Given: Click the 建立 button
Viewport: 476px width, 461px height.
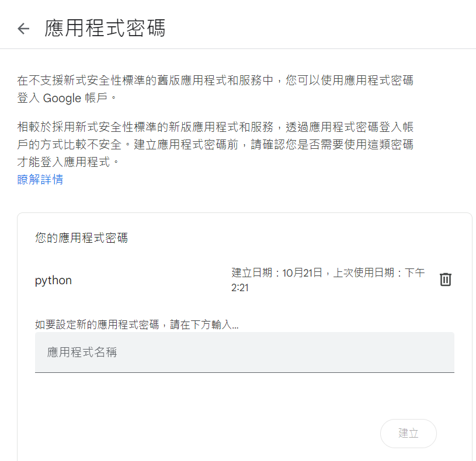Looking at the screenshot, I should click(x=408, y=434).
